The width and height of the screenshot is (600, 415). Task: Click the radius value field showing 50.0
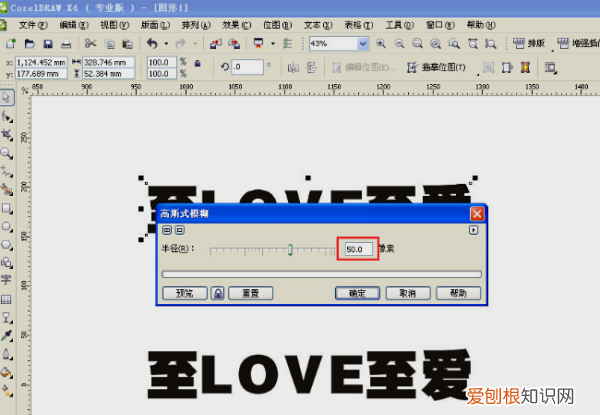point(359,249)
